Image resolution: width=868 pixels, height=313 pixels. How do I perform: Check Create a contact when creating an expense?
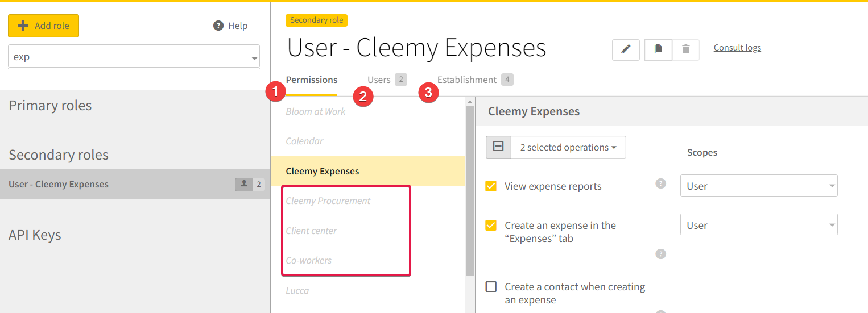[491, 286]
